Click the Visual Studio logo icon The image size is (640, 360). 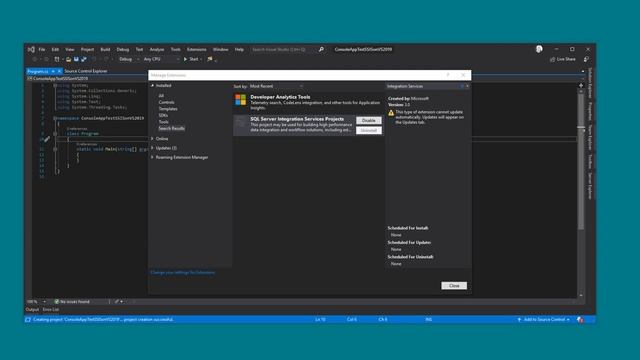click(x=31, y=49)
